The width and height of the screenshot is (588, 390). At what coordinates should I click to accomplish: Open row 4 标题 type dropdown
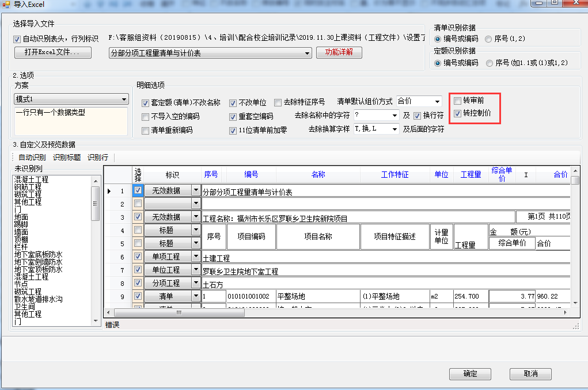coord(196,230)
